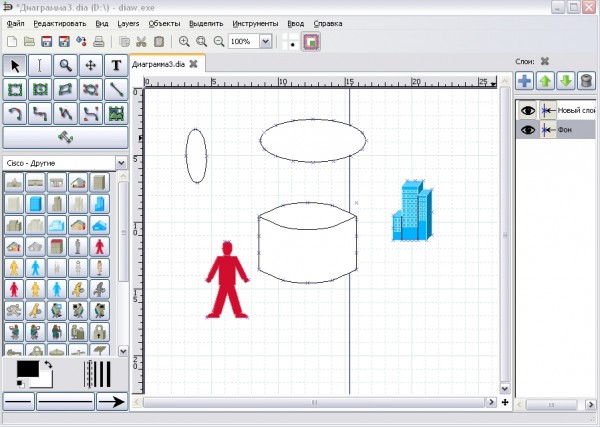
Task: Toggle connectable icon for Фон layer
Action: [548, 130]
